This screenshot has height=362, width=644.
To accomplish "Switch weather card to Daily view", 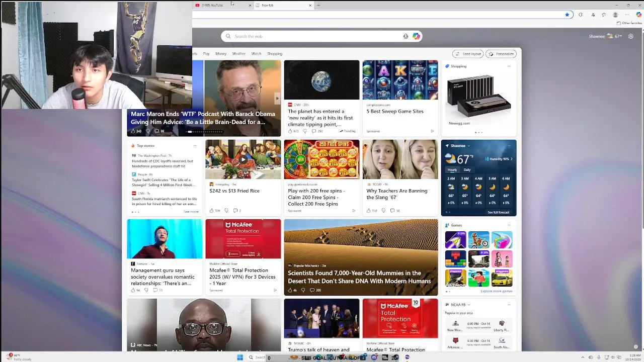I will click(x=467, y=170).
